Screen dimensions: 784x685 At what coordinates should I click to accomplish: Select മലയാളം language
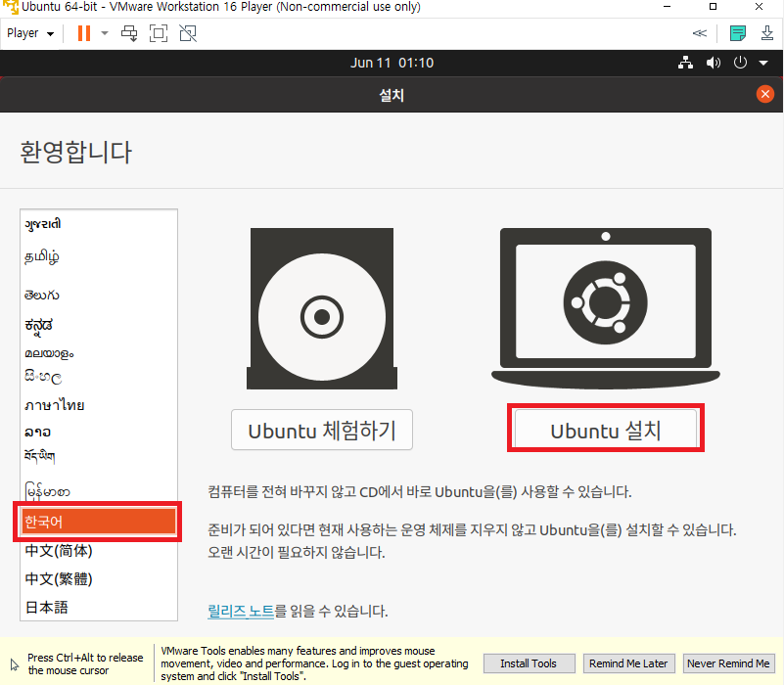click(x=99, y=353)
